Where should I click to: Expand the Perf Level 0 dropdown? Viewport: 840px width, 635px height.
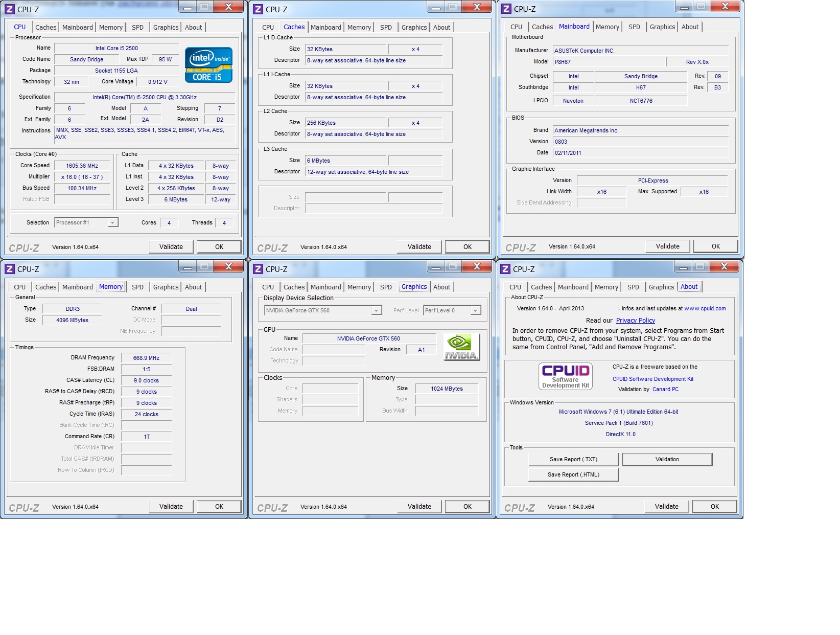[x=475, y=310]
